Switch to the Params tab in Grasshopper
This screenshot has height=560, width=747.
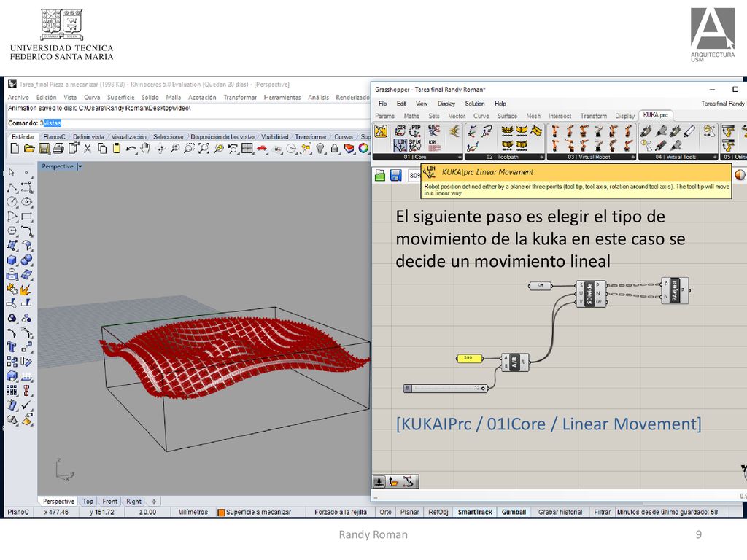coord(384,116)
